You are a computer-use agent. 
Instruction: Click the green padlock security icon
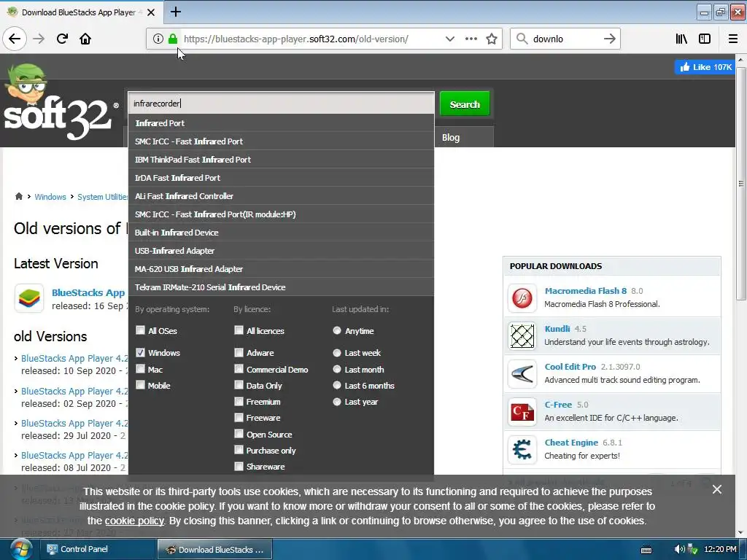point(173,39)
